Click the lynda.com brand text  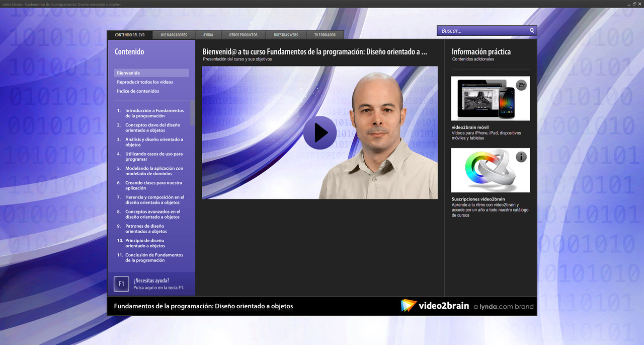pos(504,306)
